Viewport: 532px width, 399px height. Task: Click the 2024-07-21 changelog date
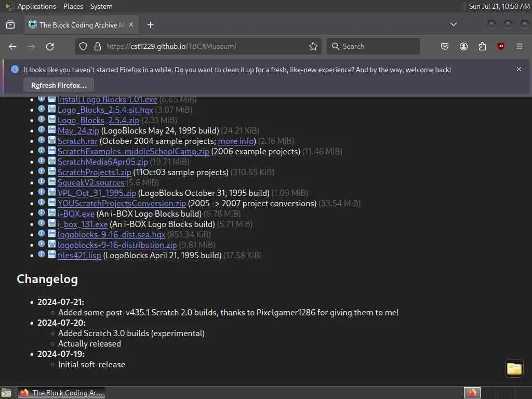pos(61,302)
